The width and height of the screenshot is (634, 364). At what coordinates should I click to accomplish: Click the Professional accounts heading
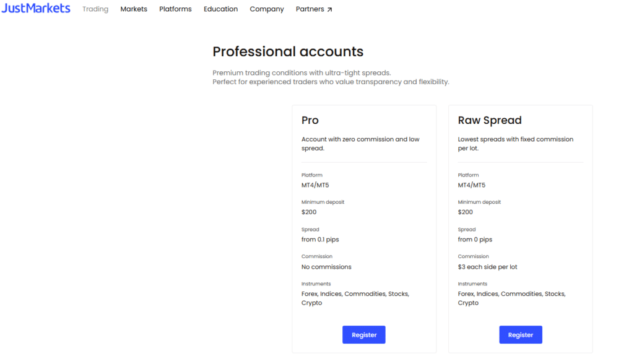click(288, 52)
